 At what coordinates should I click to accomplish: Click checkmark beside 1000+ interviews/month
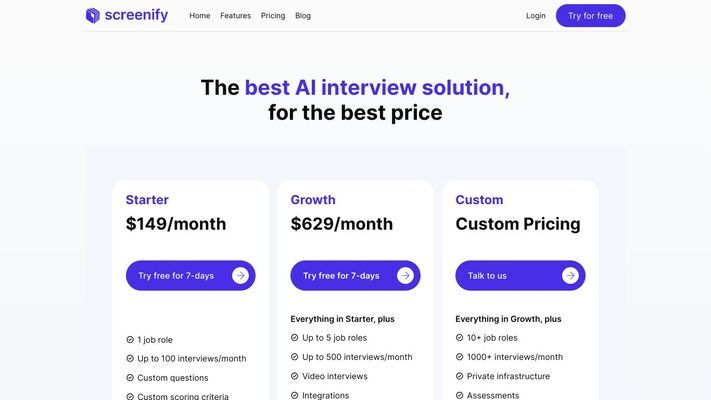[x=460, y=357]
